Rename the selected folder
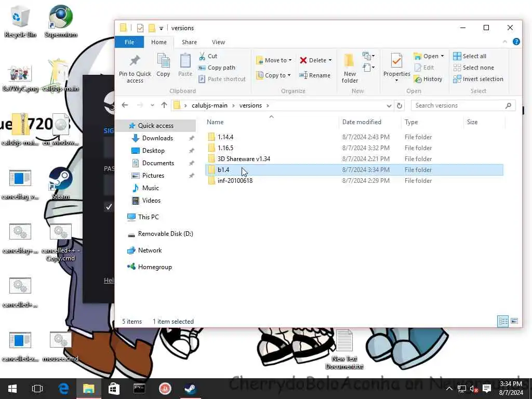 tap(315, 75)
